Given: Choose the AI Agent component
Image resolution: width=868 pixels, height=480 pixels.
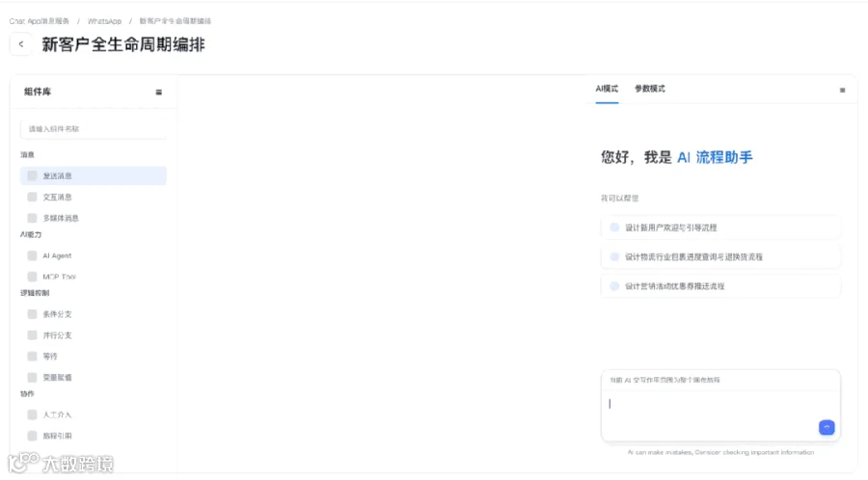Looking at the screenshot, I should pos(93,255).
